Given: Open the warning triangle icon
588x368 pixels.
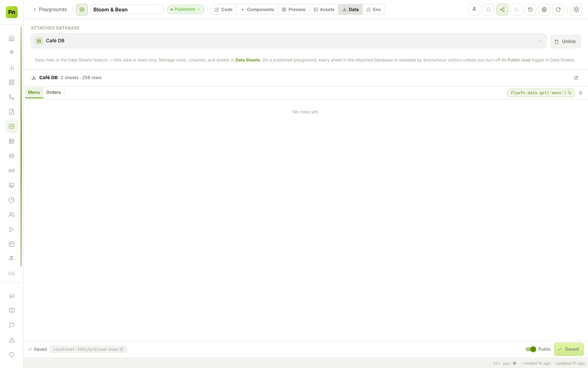Looking at the screenshot, I should click(x=12, y=340).
